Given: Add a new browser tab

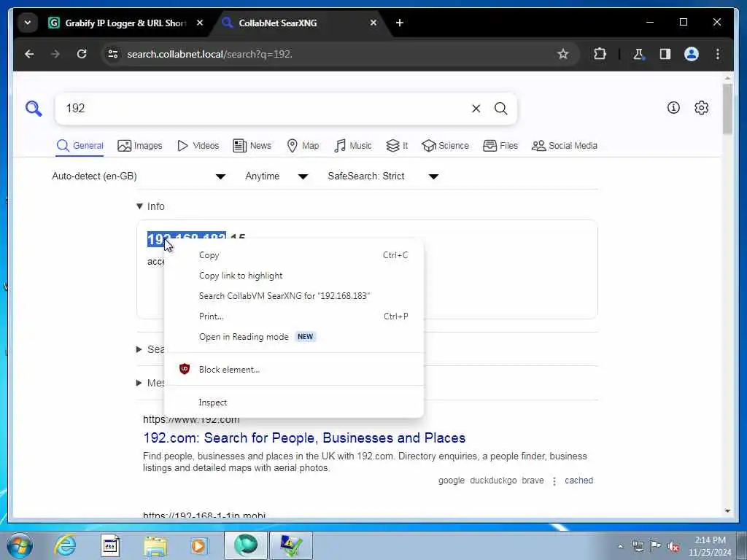Looking at the screenshot, I should pos(400,23).
